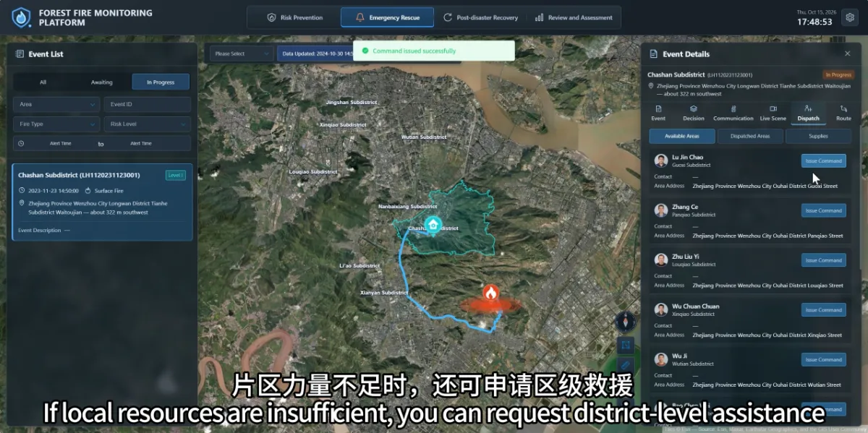Issue Command to Wu Ji
Viewport: 868px width, 433px height.
pos(823,359)
